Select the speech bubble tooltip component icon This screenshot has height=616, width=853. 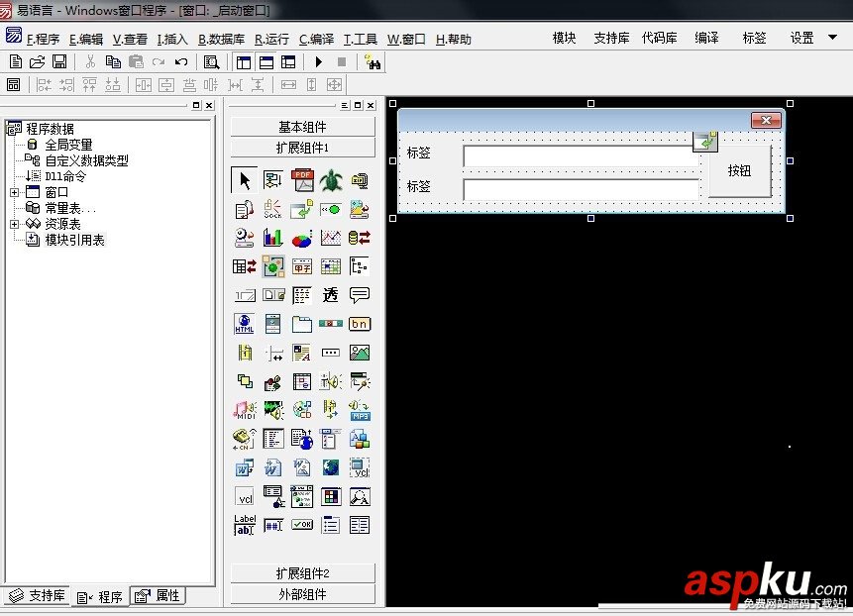point(360,295)
